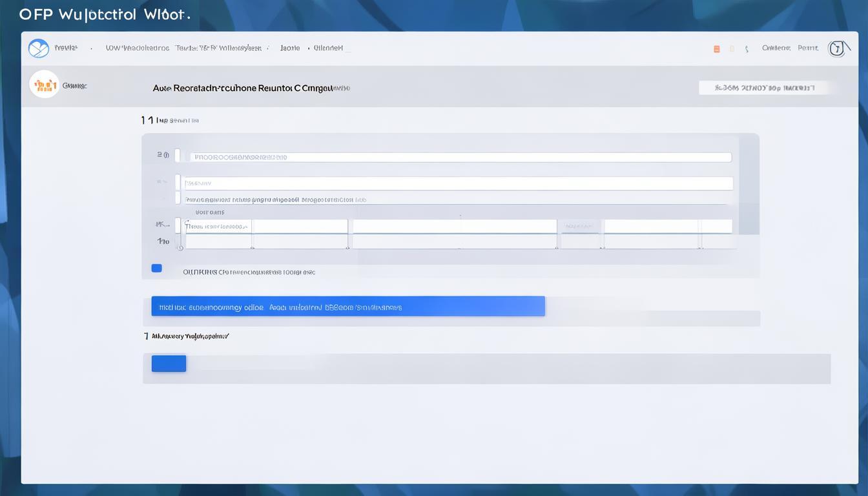Viewport: 868px width, 496px height.
Task: Click the small circle marker at the timeline's left end
Action: (180, 247)
